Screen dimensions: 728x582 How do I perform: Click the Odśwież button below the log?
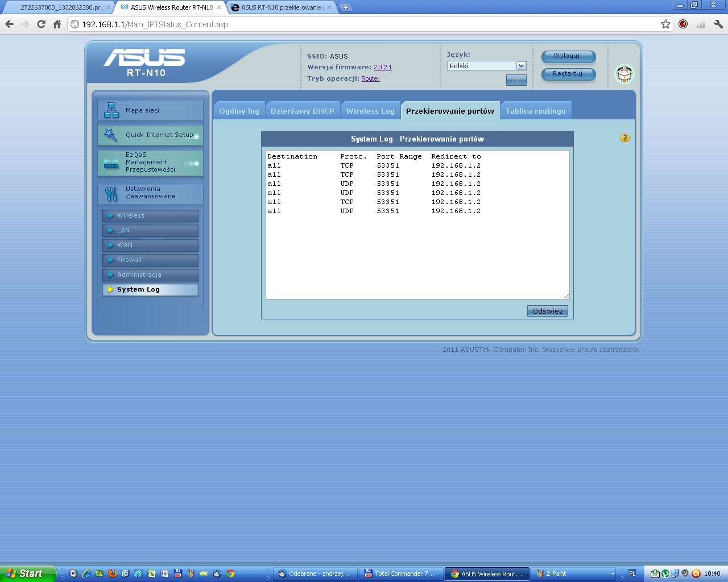click(547, 311)
